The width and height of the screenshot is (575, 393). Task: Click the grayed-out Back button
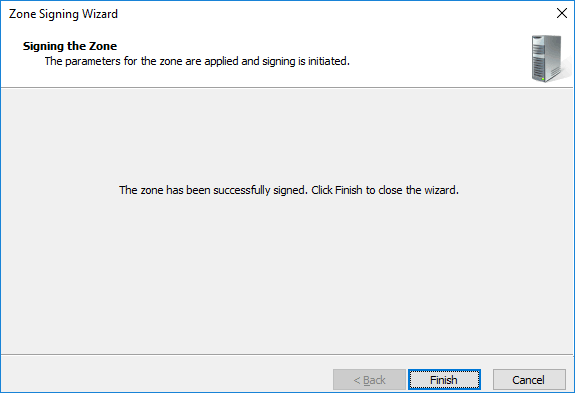pyautogui.click(x=369, y=379)
